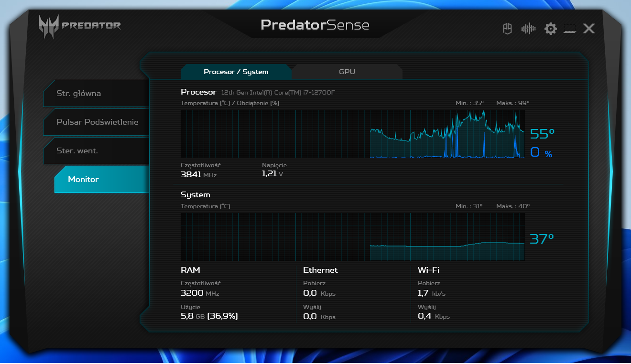The image size is (631, 364).
Task: Click the System temperature graph
Action: click(x=352, y=237)
